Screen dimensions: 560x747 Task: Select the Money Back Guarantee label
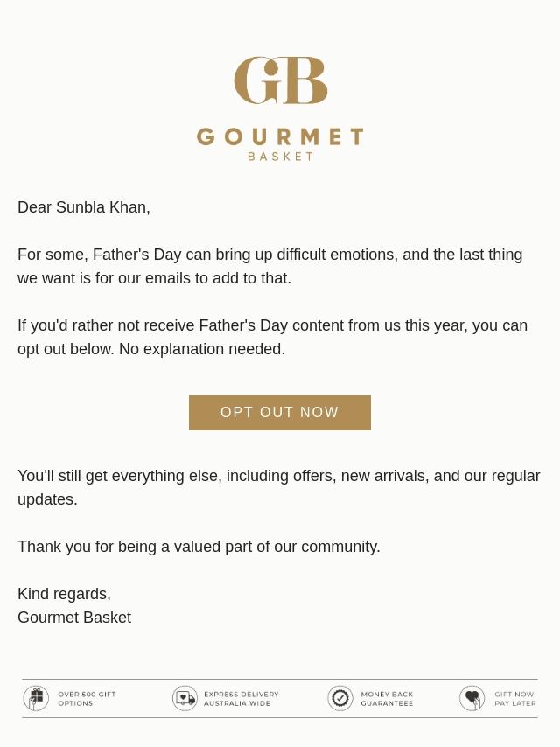click(x=387, y=699)
